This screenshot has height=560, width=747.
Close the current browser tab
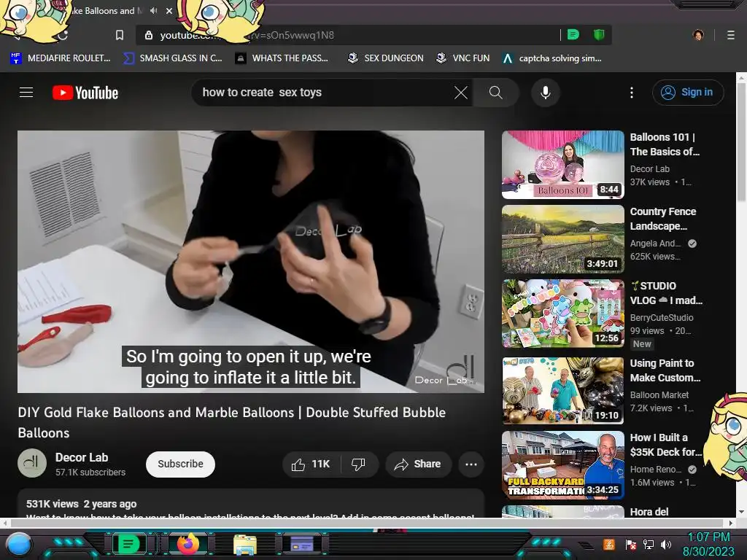169,10
